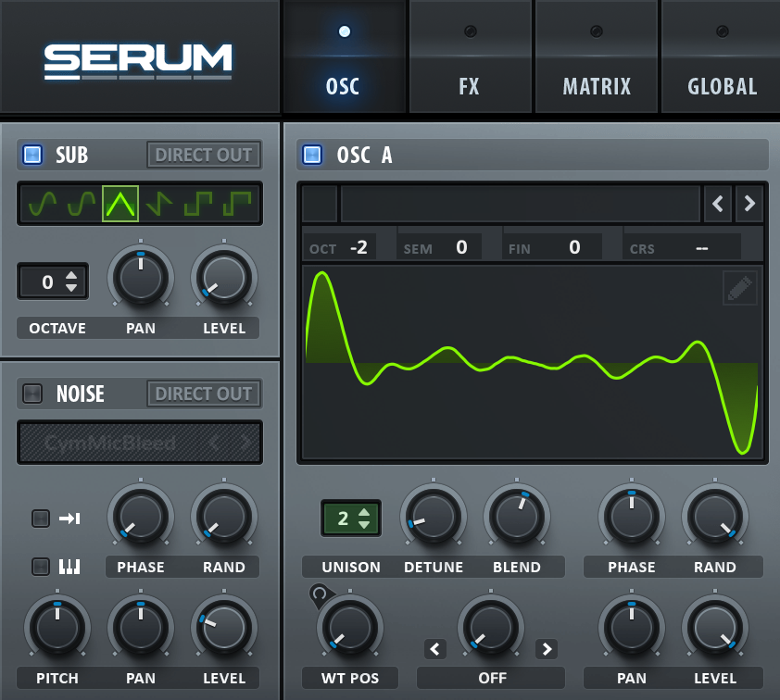The height and width of the screenshot is (700, 780).
Task: Click the right arrow beside the OFF warp menu
Action: tap(547, 649)
